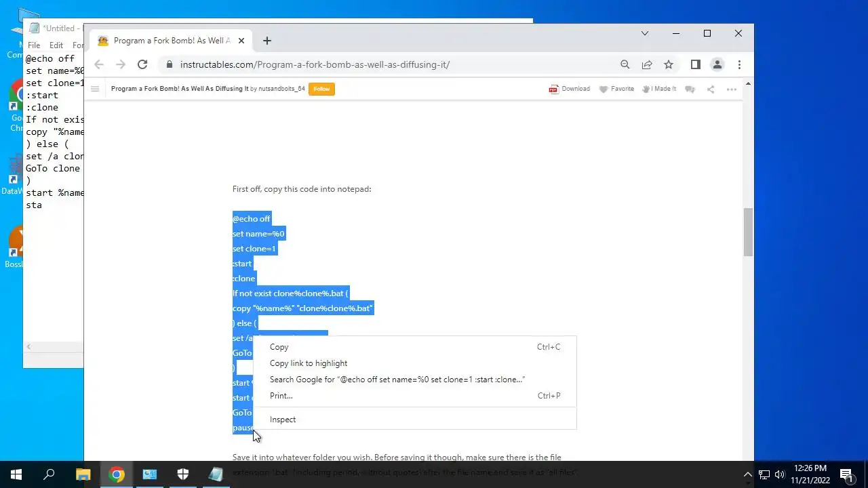Click the Chrome icon on the taskbar

point(117,474)
